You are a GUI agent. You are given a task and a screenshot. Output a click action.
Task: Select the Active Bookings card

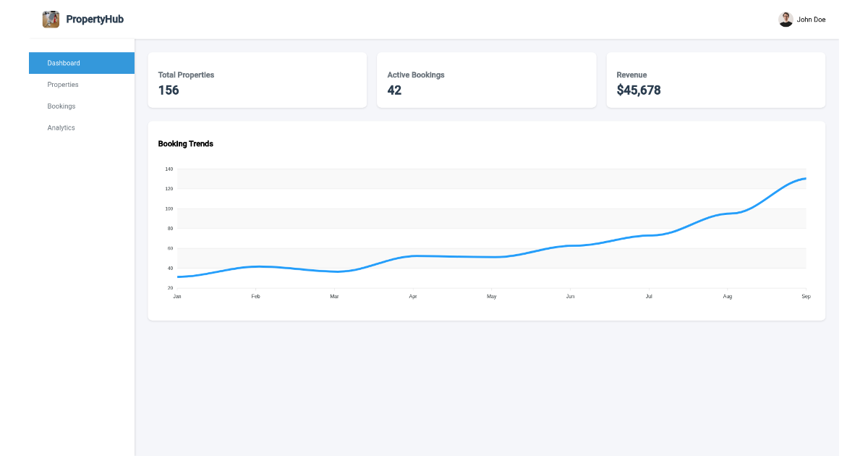[x=486, y=80]
